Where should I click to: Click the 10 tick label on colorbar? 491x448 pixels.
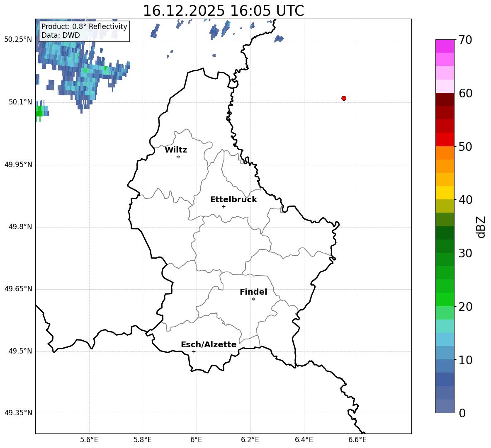(465, 360)
